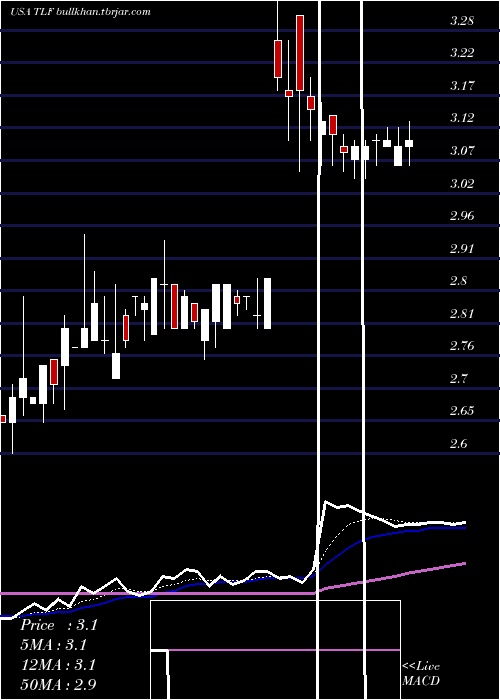This screenshot has height=700, width=500.
Task: Select the 2.81 price axis label
Action: [x=462, y=313]
